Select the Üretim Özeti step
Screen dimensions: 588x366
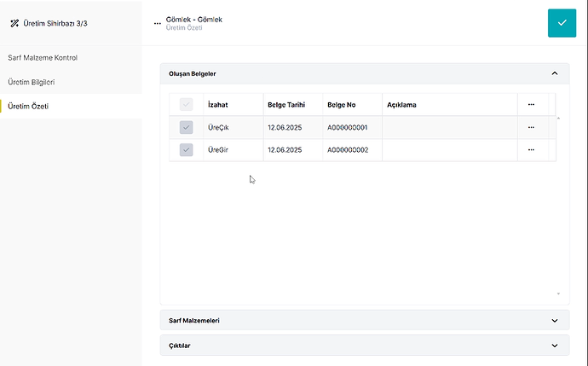point(71,107)
